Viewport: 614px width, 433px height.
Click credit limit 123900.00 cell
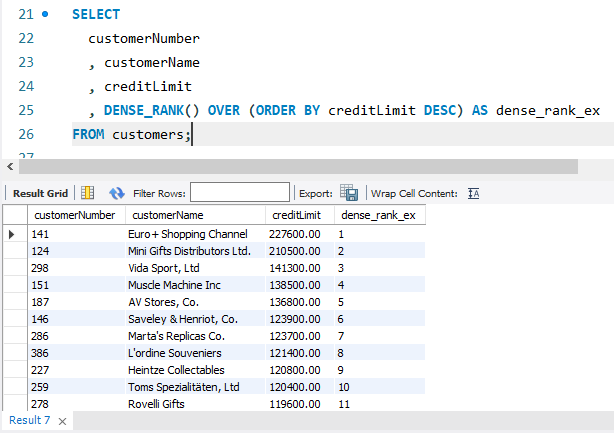(x=300, y=319)
